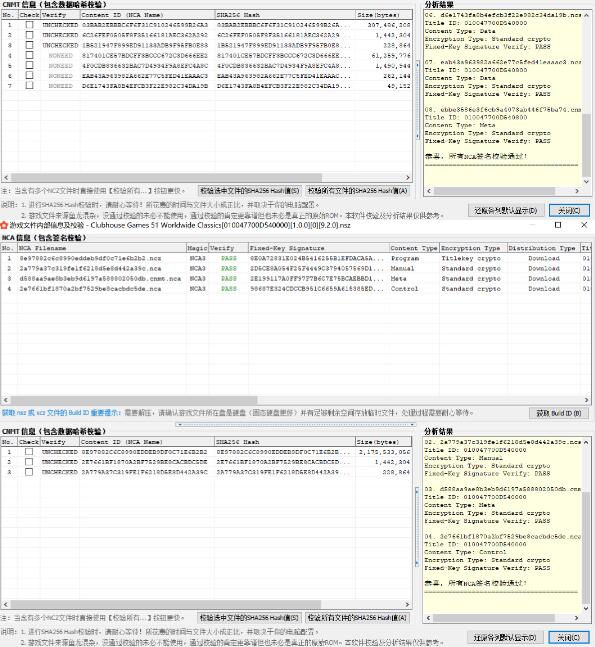Select the row 7 checkbox in the top CNMT list
595x647 pixels.
(x=29, y=85)
